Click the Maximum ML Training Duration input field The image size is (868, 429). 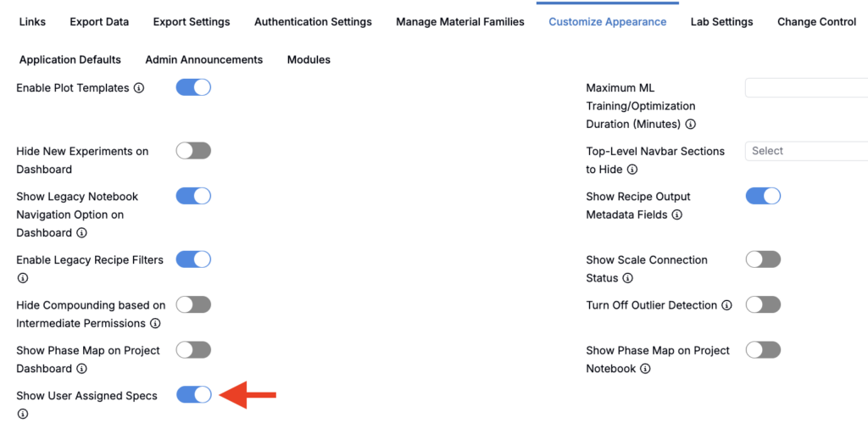click(806, 87)
